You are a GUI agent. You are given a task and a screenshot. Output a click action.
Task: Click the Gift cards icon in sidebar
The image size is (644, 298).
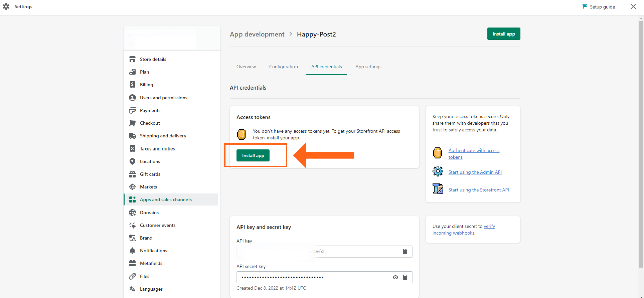(x=132, y=174)
